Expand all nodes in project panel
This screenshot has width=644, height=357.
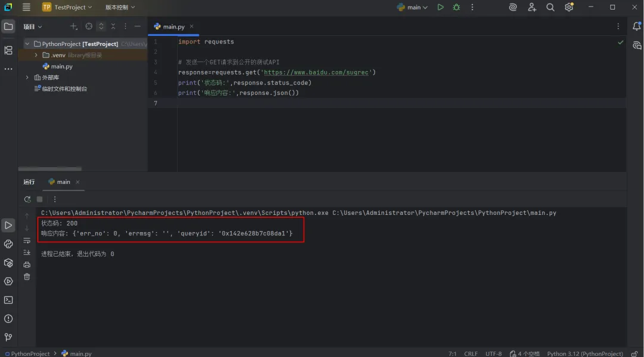point(101,26)
